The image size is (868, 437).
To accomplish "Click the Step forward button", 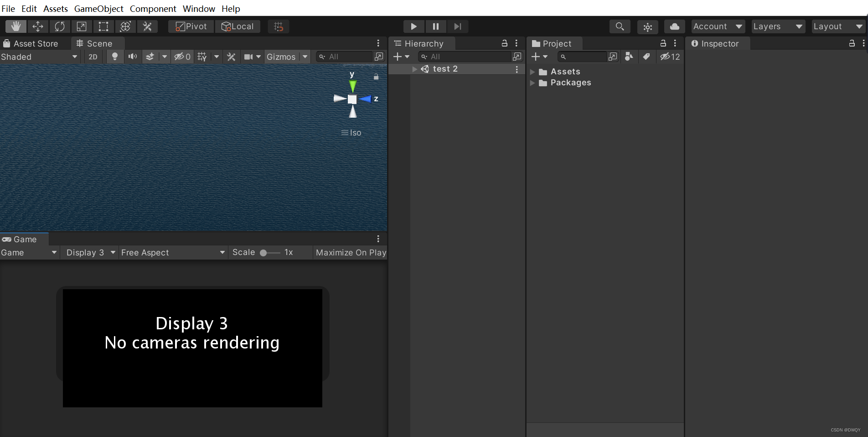I will click(x=458, y=26).
